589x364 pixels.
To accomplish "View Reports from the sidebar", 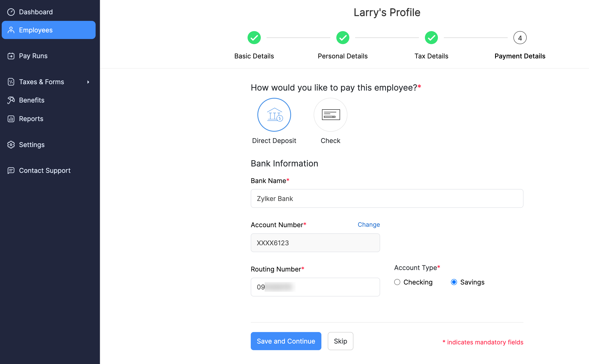I will 31,118.
